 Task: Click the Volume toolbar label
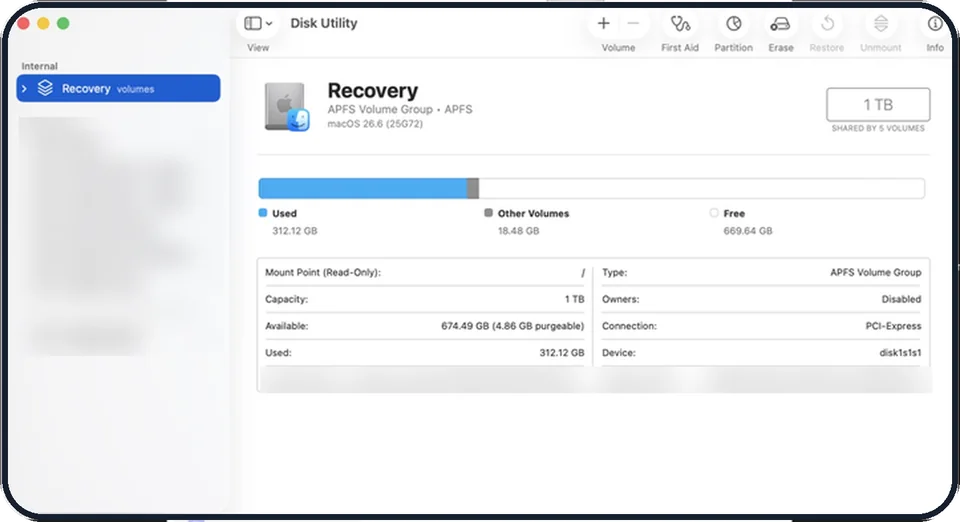coord(618,48)
